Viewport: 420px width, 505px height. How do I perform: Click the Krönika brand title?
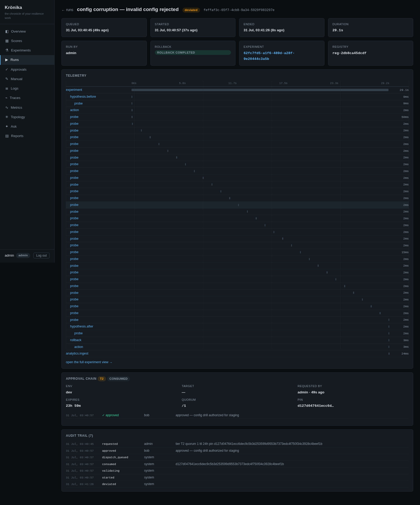coord(13,8)
